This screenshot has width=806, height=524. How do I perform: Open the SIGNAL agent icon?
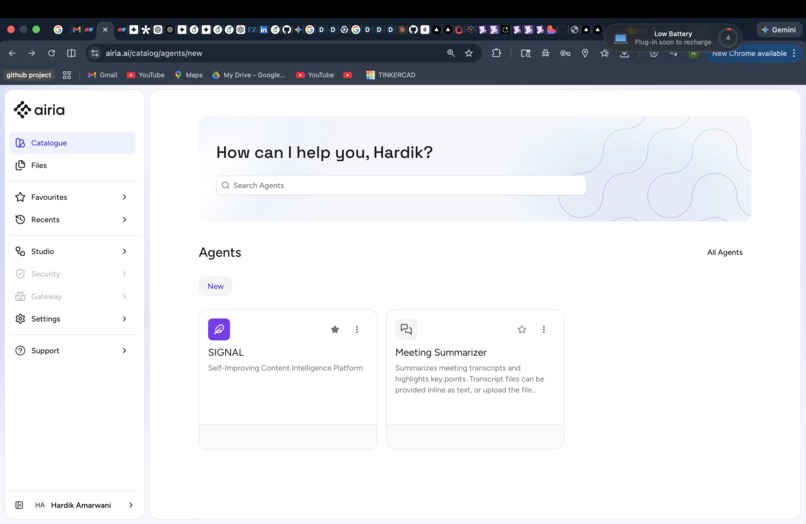(219, 329)
